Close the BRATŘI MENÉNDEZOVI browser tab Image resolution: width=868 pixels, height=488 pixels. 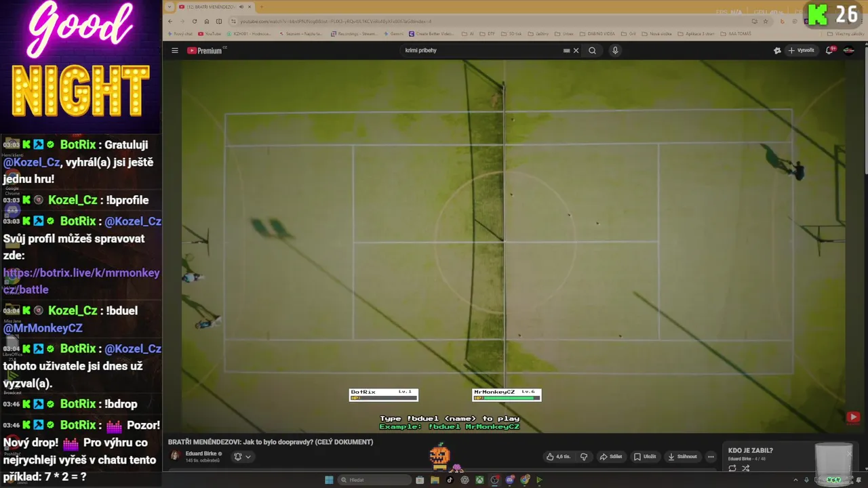click(x=250, y=7)
